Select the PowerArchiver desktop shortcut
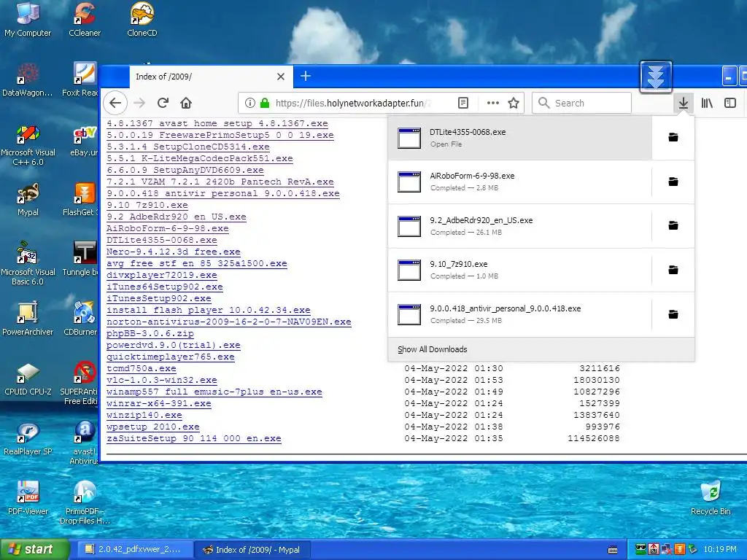 point(28,319)
